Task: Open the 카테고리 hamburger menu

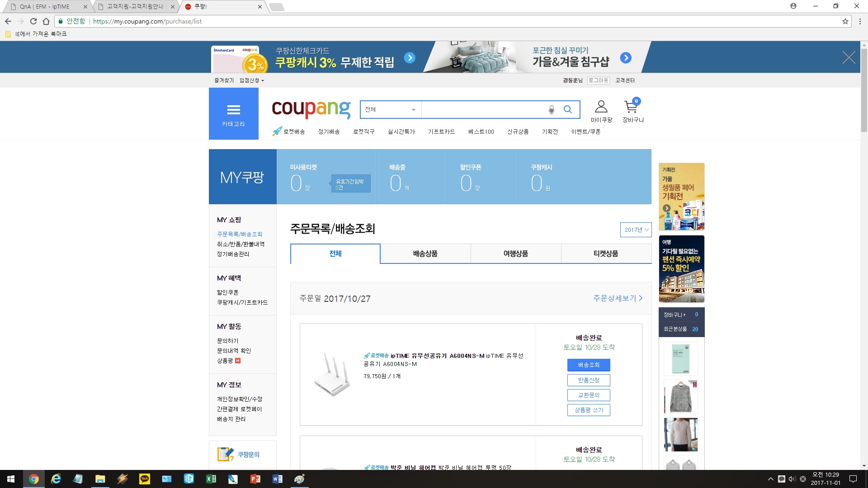Action: click(233, 114)
